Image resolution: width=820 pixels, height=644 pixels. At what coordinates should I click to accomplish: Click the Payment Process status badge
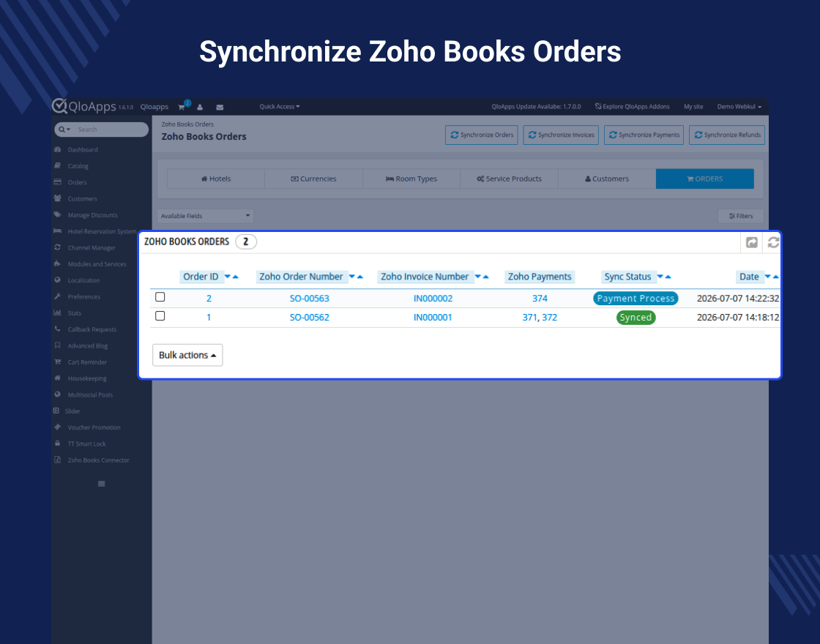point(636,299)
